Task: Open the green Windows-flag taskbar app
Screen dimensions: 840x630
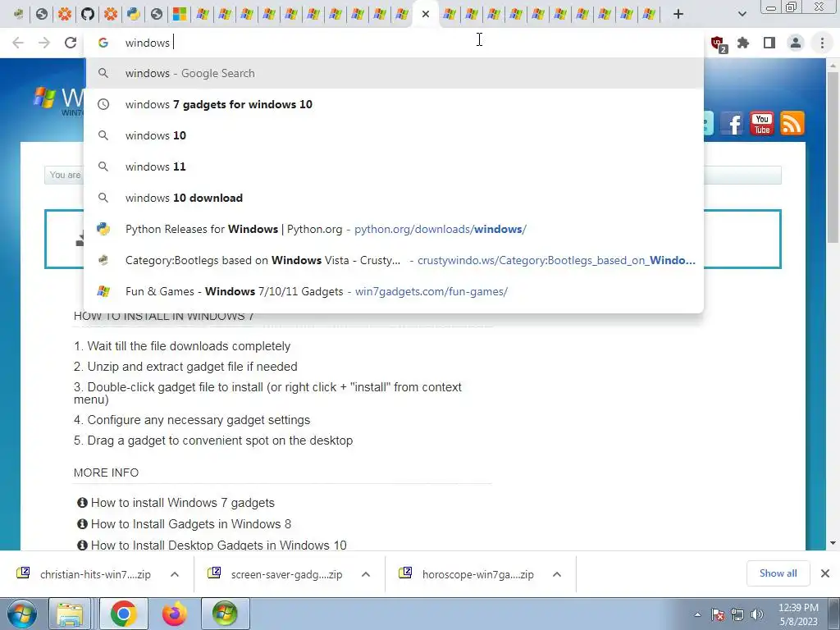Action: pos(225,614)
